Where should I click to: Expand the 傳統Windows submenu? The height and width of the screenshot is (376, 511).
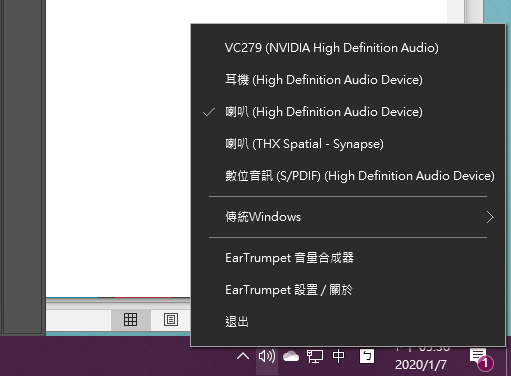348,217
